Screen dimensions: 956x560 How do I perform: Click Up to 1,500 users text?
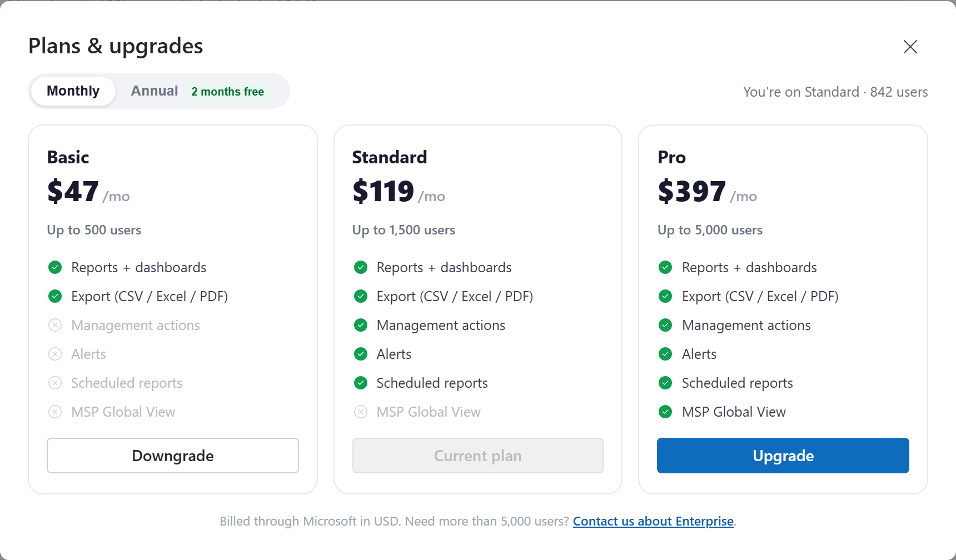click(x=404, y=230)
